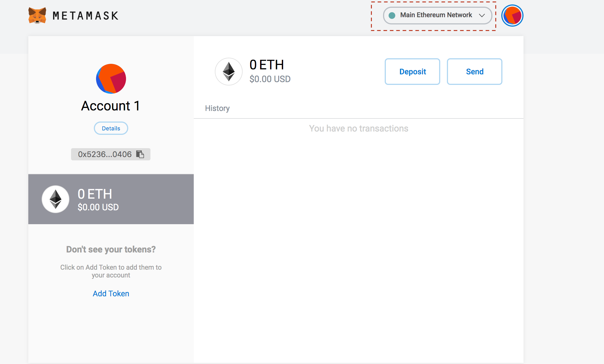This screenshot has width=604, height=364.
Task: Open account Details
Action: coord(111,128)
